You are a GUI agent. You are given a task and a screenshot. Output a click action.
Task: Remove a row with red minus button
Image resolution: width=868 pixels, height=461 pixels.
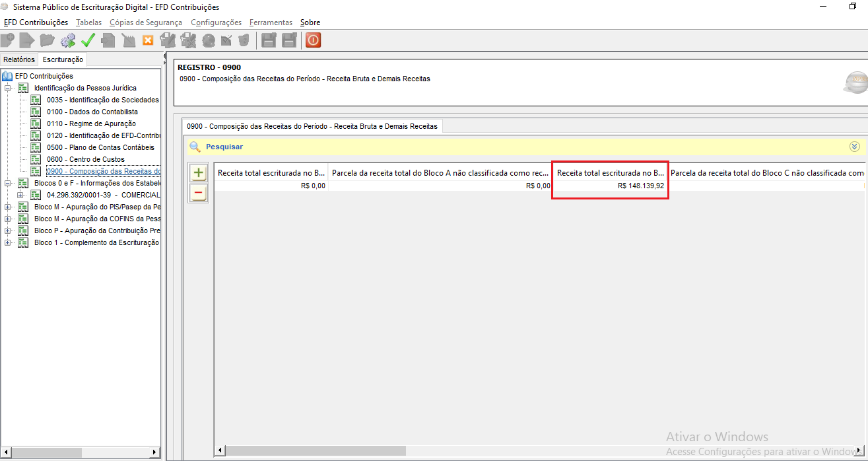pyautogui.click(x=198, y=193)
